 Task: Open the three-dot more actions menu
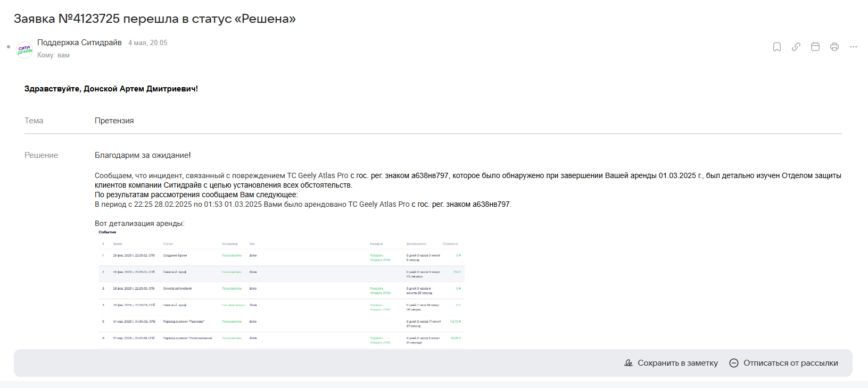click(854, 47)
